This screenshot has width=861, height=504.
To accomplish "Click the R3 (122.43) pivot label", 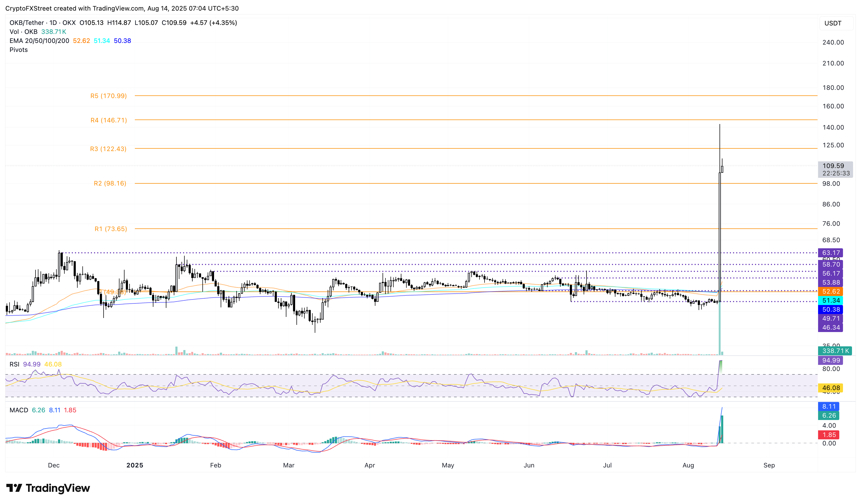I will pos(108,149).
